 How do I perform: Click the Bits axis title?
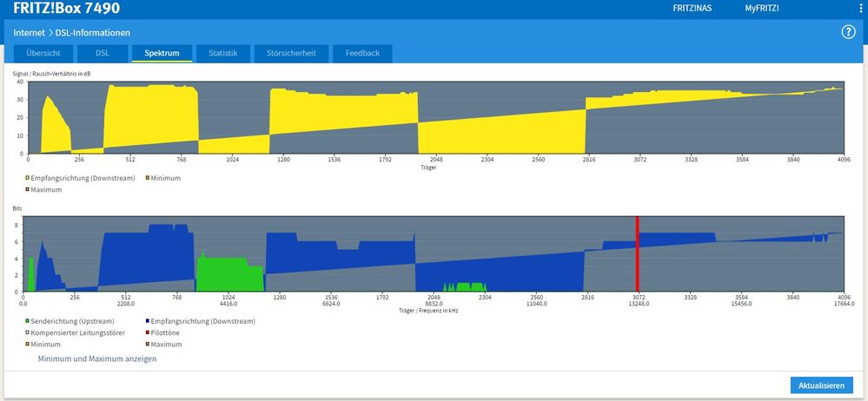pyautogui.click(x=17, y=209)
